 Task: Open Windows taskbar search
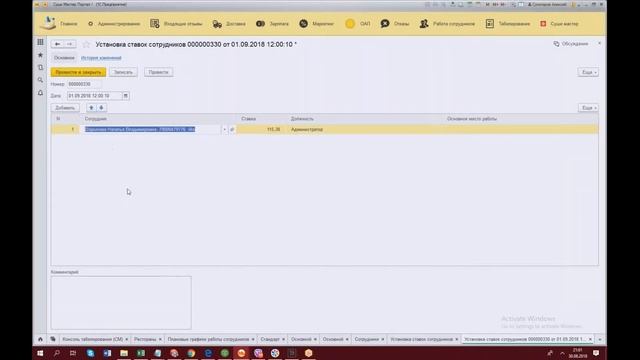57,353
